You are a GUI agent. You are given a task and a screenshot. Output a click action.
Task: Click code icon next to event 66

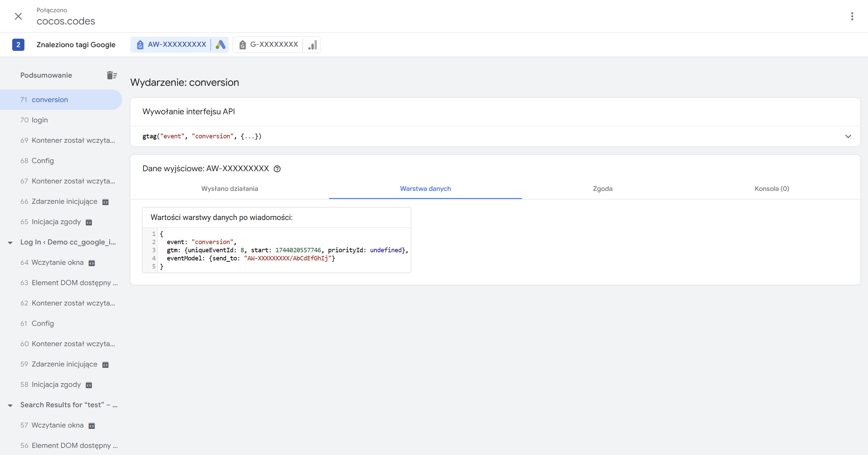click(x=105, y=202)
